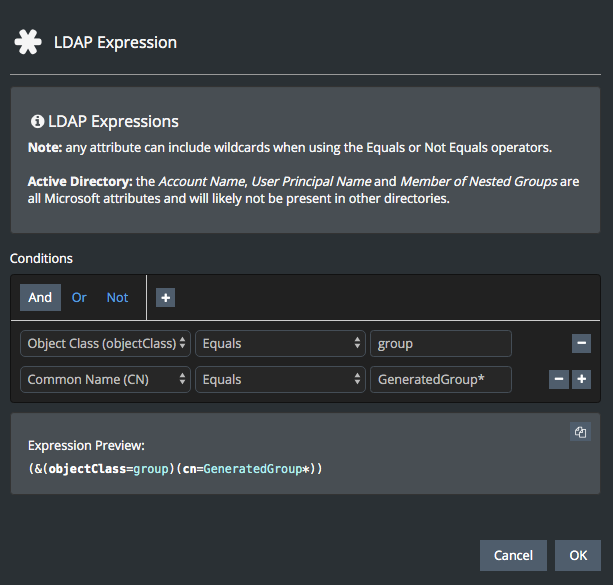Image resolution: width=613 pixels, height=585 pixels.
Task: Open the Common Name (CN) attribute dropdown
Action: (x=105, y=379)
